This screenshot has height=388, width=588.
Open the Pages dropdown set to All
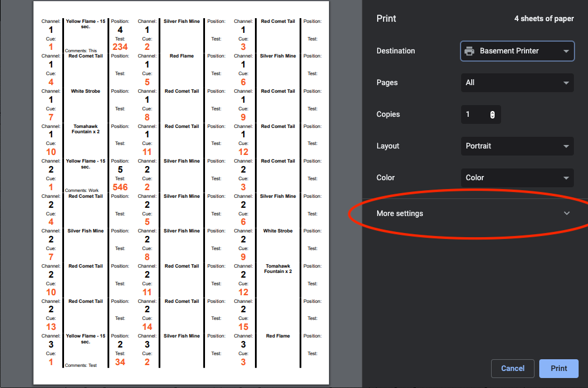click(517, 83)
